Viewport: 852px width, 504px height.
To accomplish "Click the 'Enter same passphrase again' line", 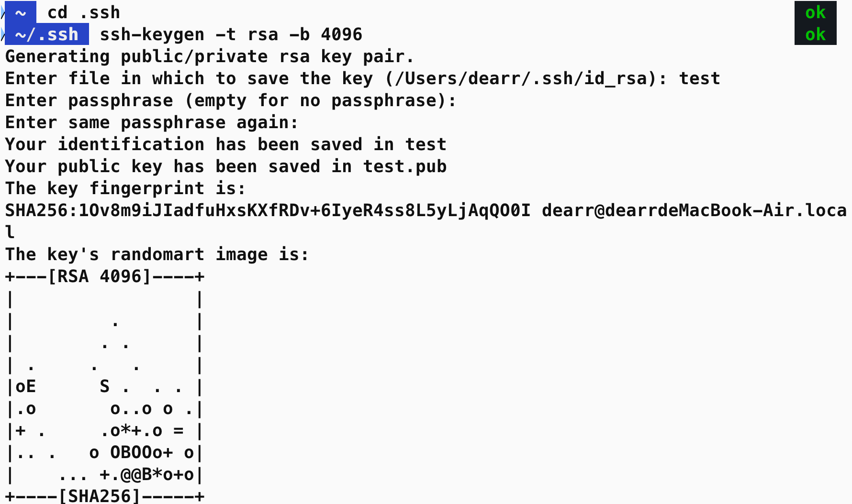I will point(152,122).
